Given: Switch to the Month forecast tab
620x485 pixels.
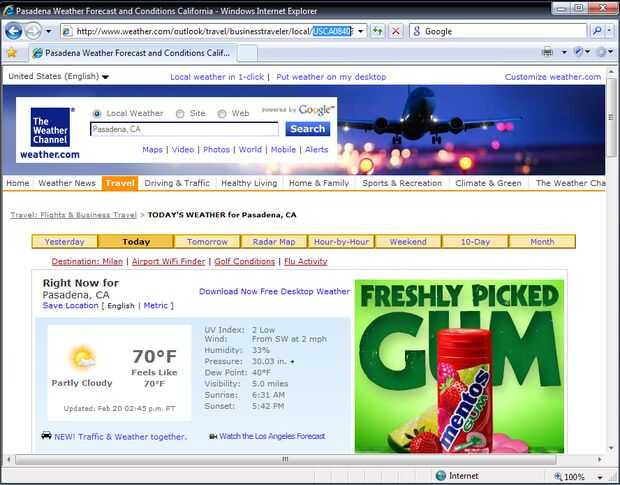Looking at the screenshot, I should (542, 242).
